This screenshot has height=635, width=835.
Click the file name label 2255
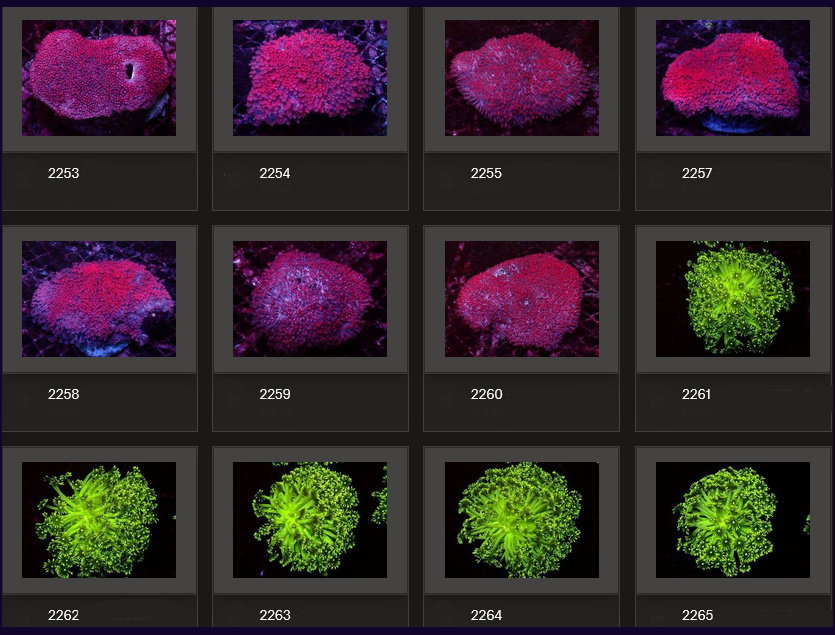pyautogui.click(x=486, y=173)
